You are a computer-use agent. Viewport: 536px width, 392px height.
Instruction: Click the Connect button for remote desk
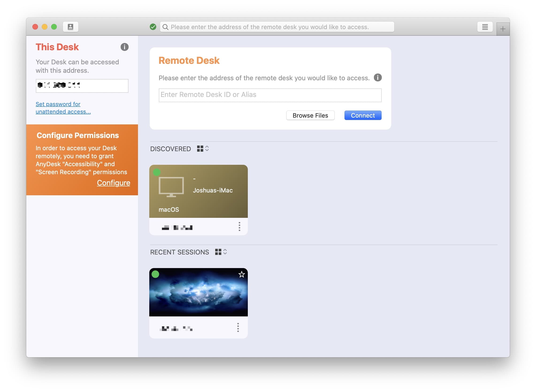(x=363, y=115)
